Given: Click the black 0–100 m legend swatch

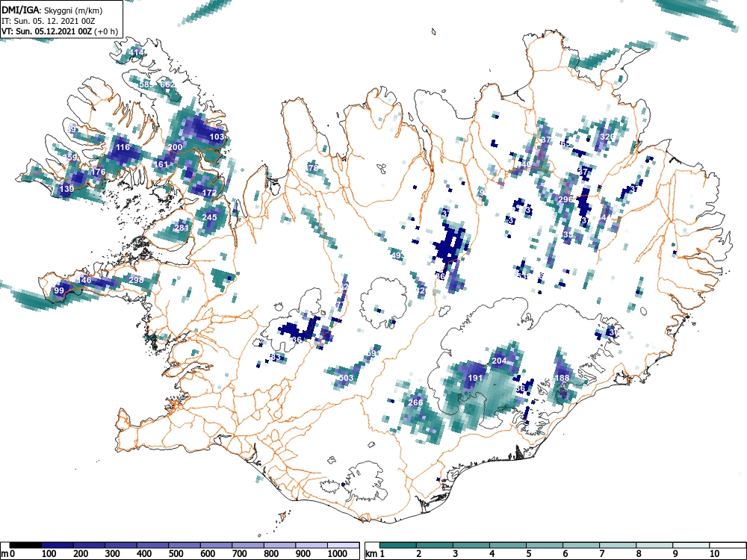Looking at the screenshot, I should (25, 545).
